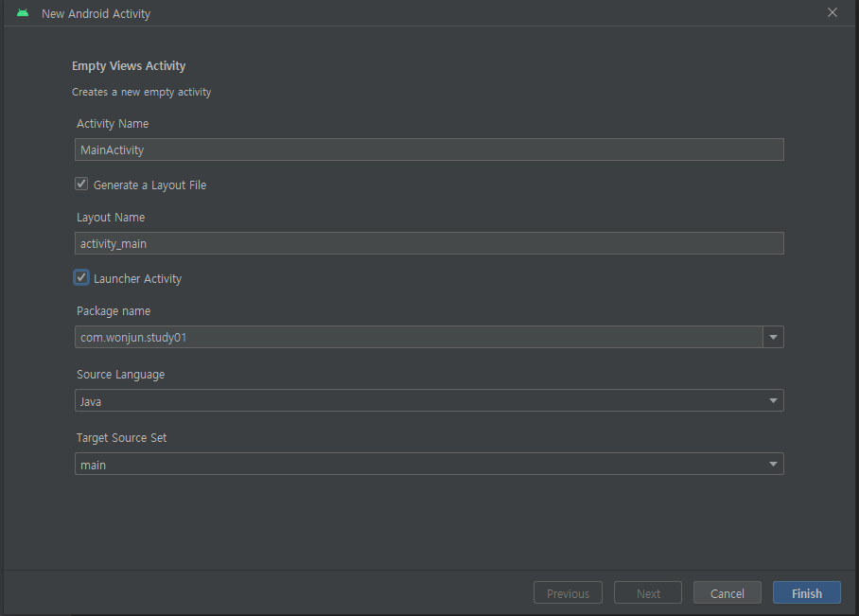
Task: Expand Target Source Set main dropdown
Action: click(429, 465)
